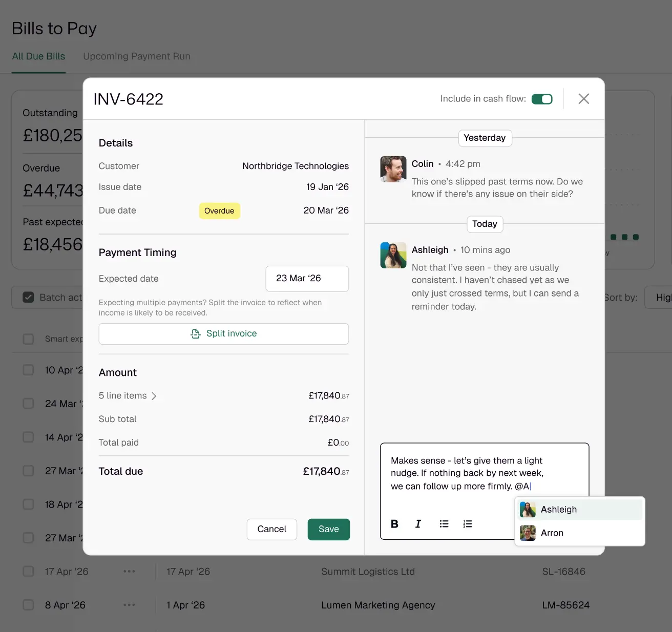Click the Due date value 20 Mar '26

coord(326,210)
